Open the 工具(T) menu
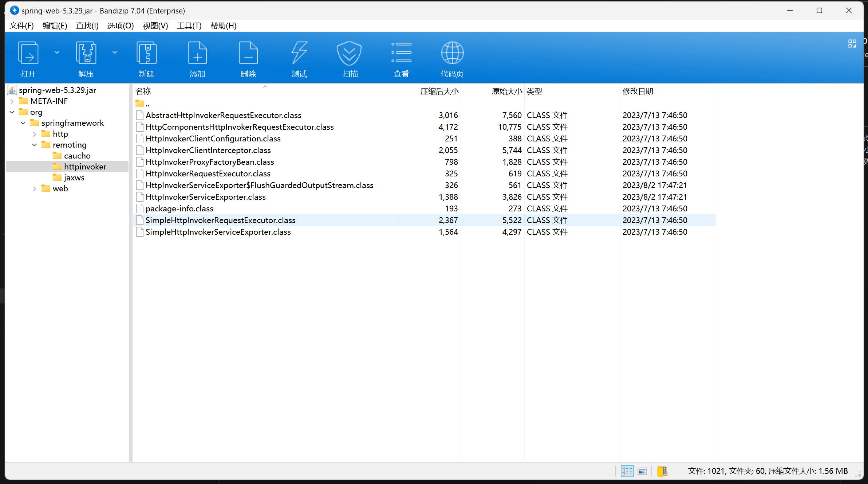 pyautogui.click(x=189, y=26)
